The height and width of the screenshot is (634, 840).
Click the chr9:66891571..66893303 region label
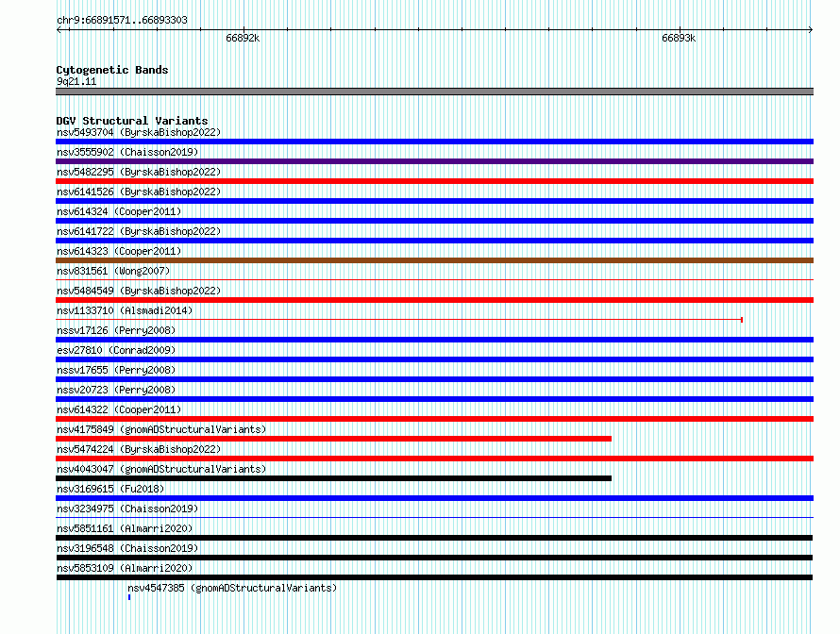122,20
